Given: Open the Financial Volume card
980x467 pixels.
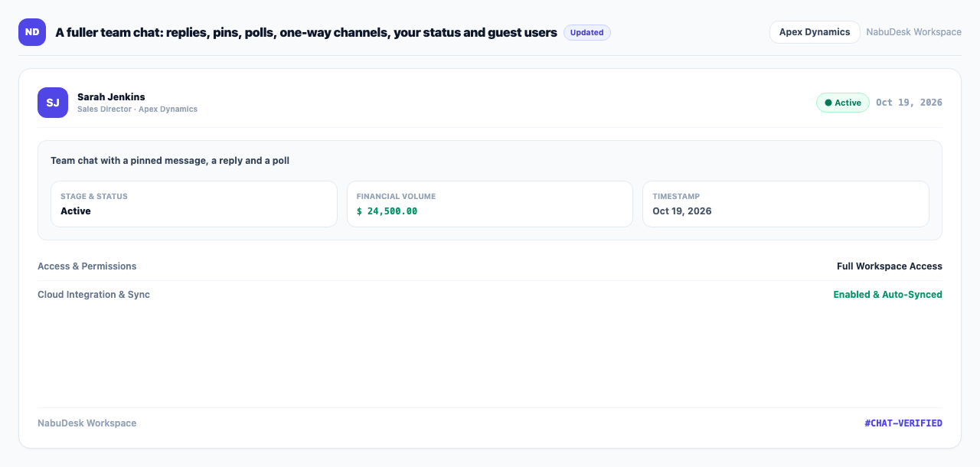Looking at the screenshot, I should click(490, 204).
